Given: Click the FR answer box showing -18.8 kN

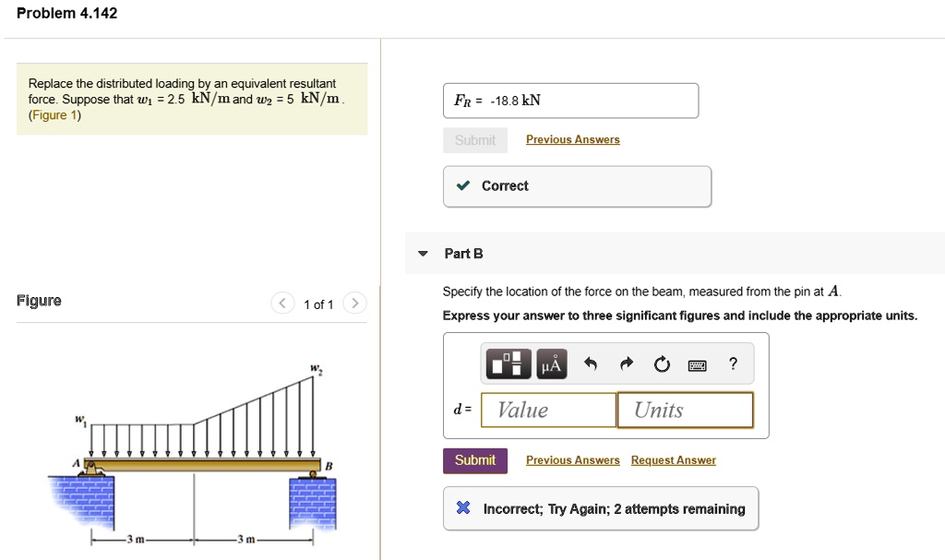Looking at the screenshot, I should pyautogui.click(x=570, y=101).
